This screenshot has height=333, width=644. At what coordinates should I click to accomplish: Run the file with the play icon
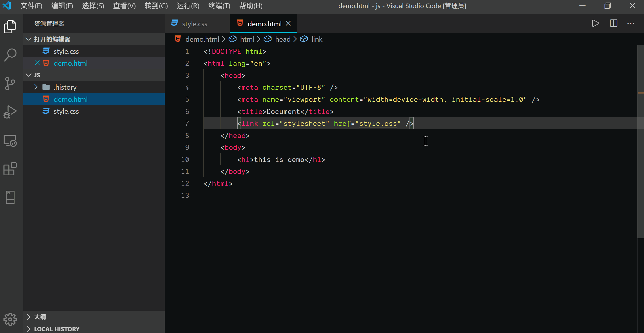[595, 23]
